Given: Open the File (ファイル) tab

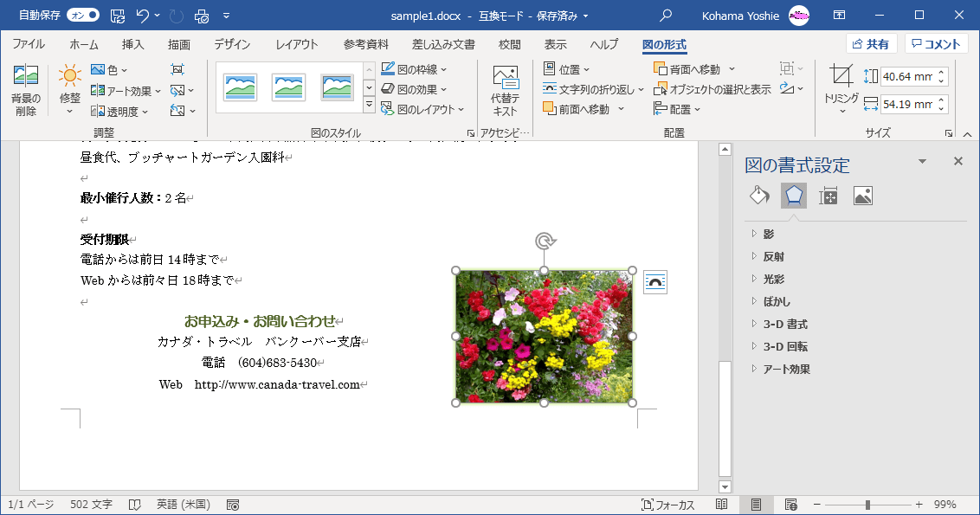Looking at the screenshot, I should coord(28,44).
